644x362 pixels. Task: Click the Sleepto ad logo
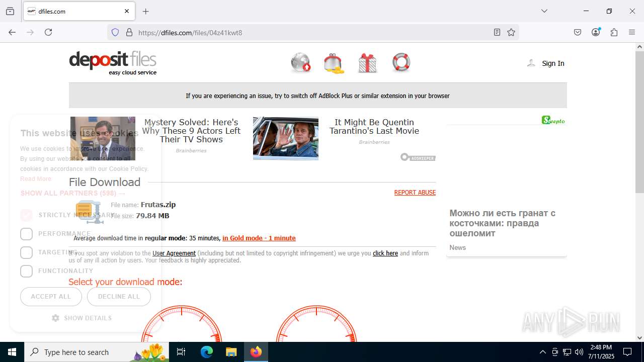(x=553, y=120)
